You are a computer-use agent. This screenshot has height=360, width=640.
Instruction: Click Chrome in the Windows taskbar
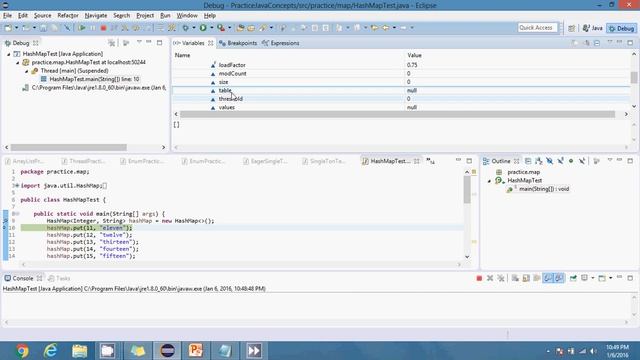[x=22, y=351]
